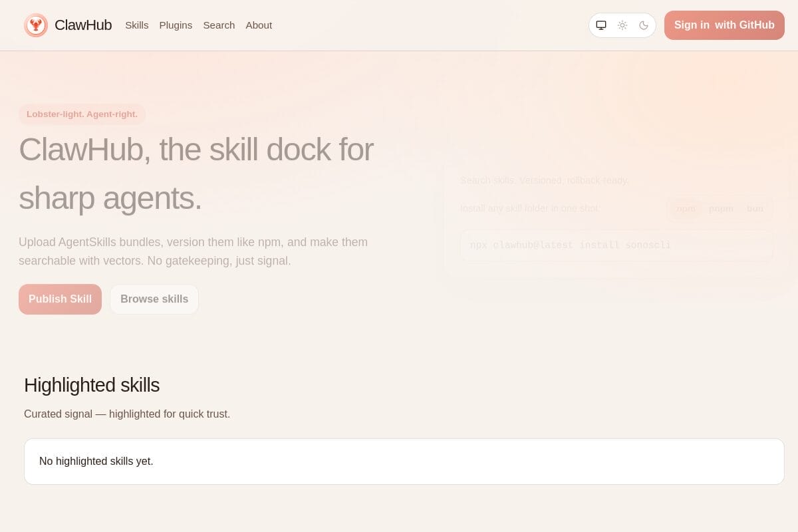Navigate to the Search page
This screenshot has width=798, height=532.
[219, 25]
